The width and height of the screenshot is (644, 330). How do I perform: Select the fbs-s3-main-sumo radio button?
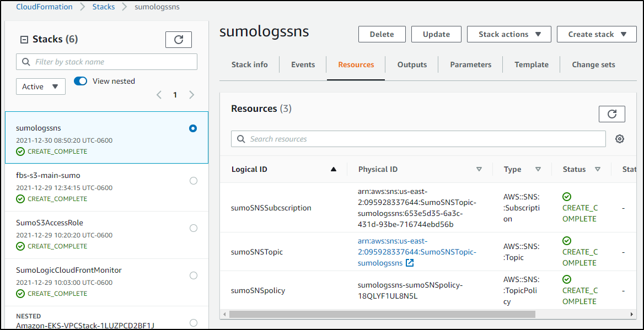194,181
